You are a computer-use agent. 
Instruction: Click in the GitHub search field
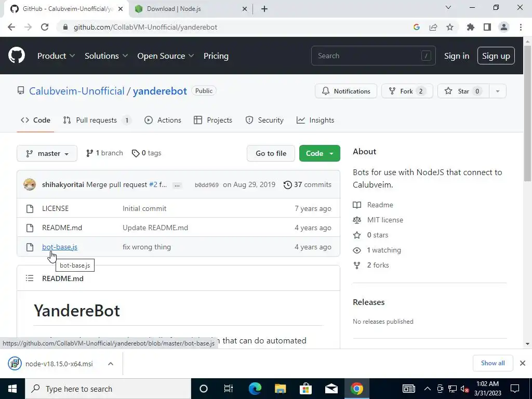[x=373, y=56]
